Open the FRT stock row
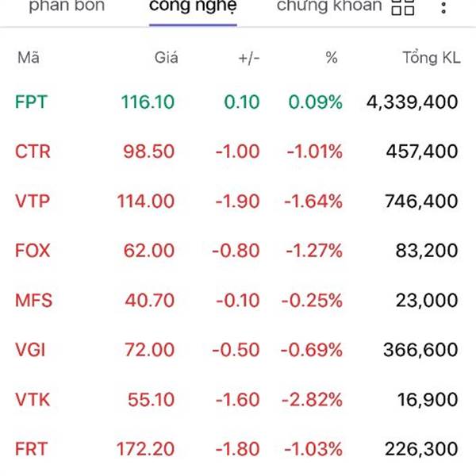The image size is (476, 476). pos(236,449)
